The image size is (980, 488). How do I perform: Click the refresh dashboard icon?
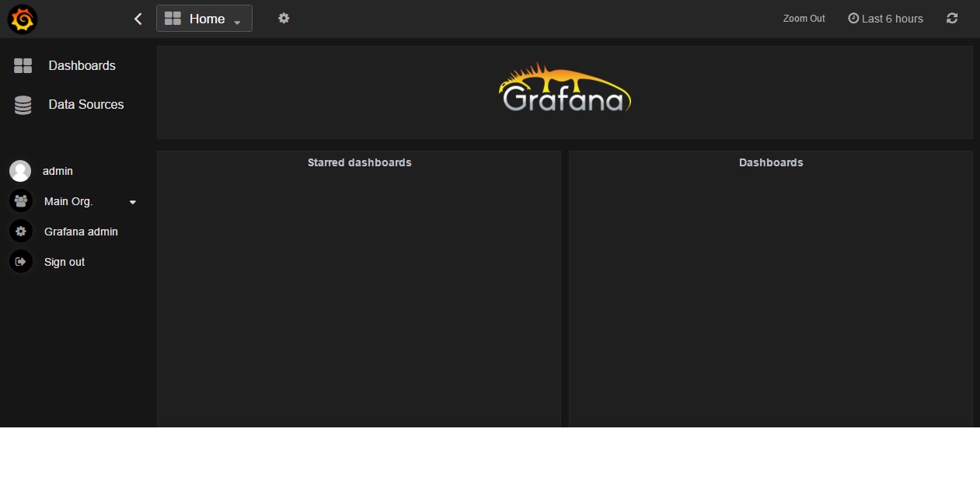(x=952, y=18)
